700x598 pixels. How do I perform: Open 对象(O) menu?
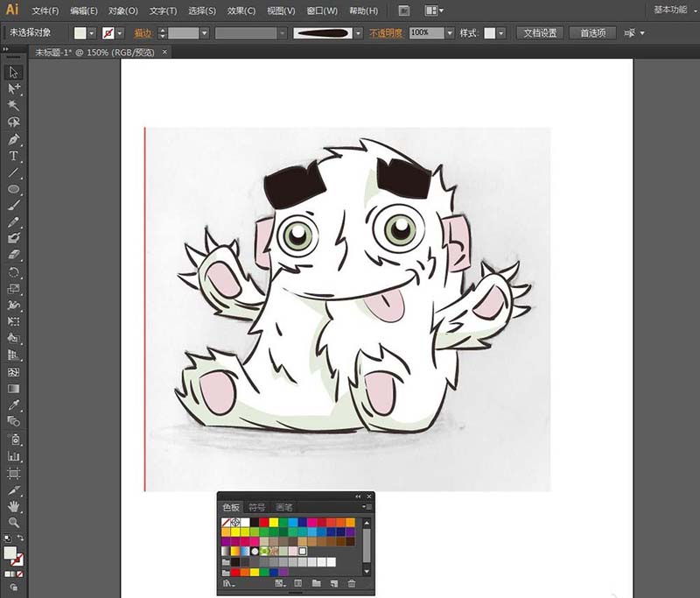pos(122,11)
